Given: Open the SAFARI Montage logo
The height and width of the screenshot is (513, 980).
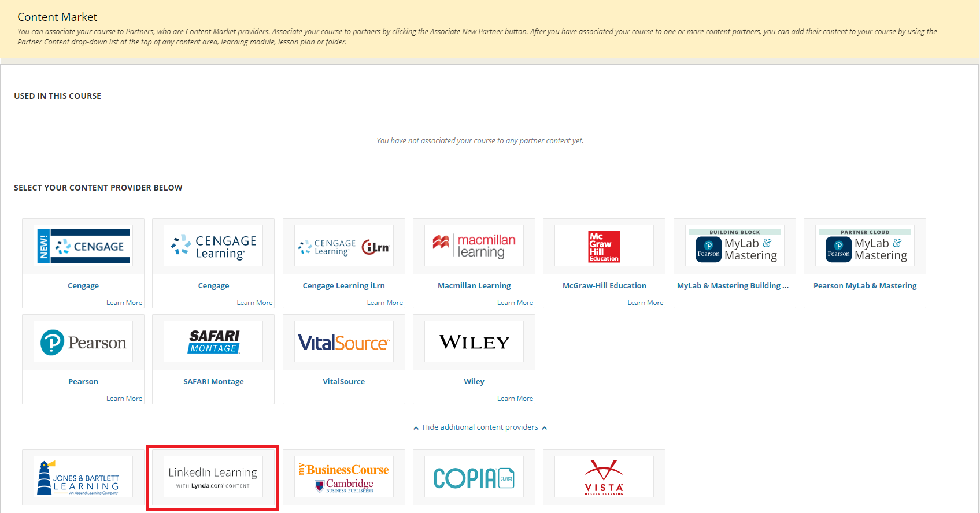Looking at the screenshot, I should point(213,342).
